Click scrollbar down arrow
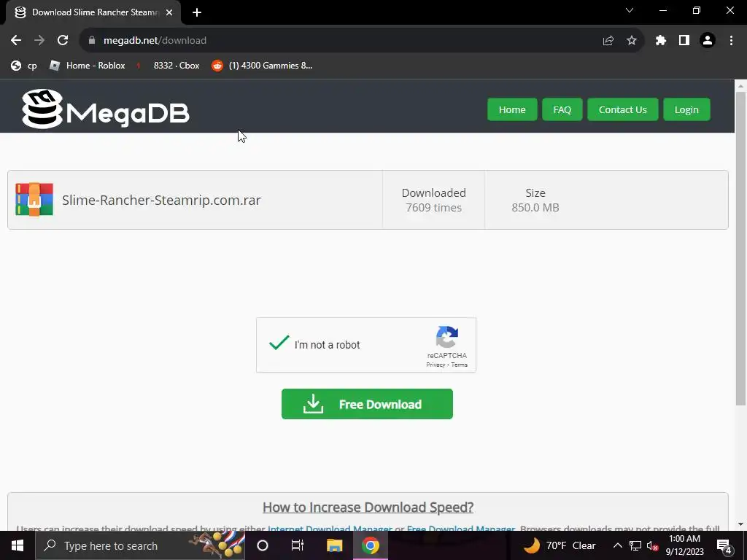Viewport: 747px width, 560px height. 740,524
